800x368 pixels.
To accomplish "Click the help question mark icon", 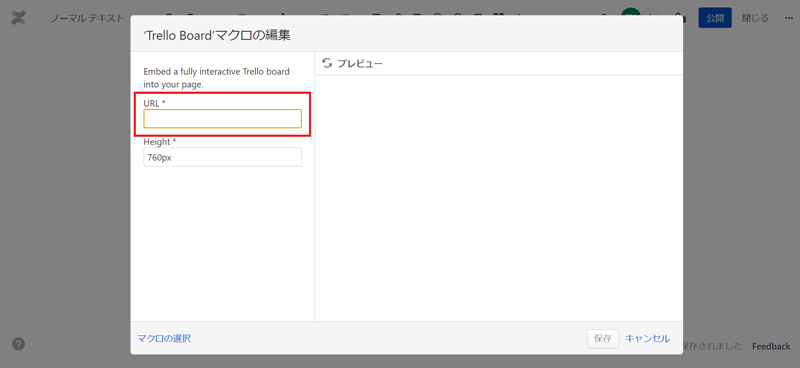I will [18, 344].
